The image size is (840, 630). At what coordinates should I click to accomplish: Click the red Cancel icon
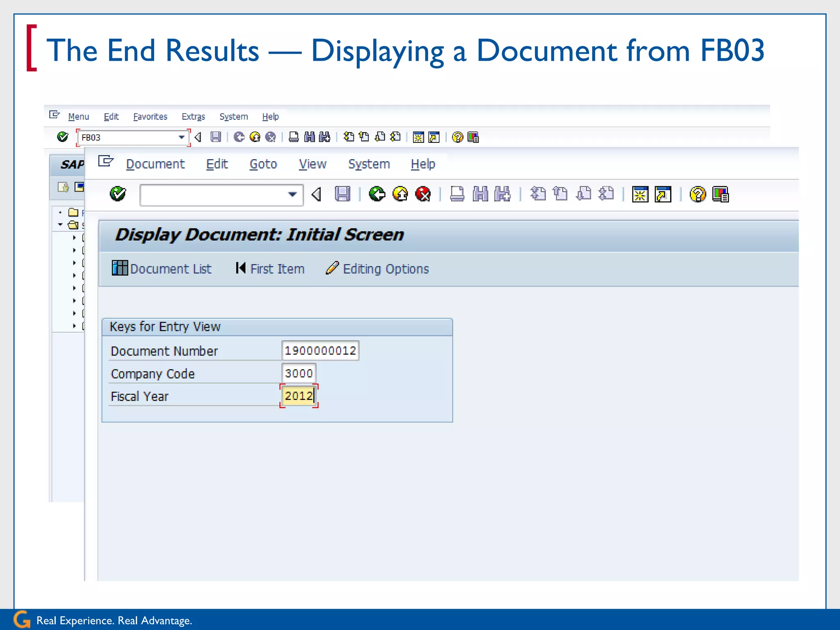[x=423, y=194]
